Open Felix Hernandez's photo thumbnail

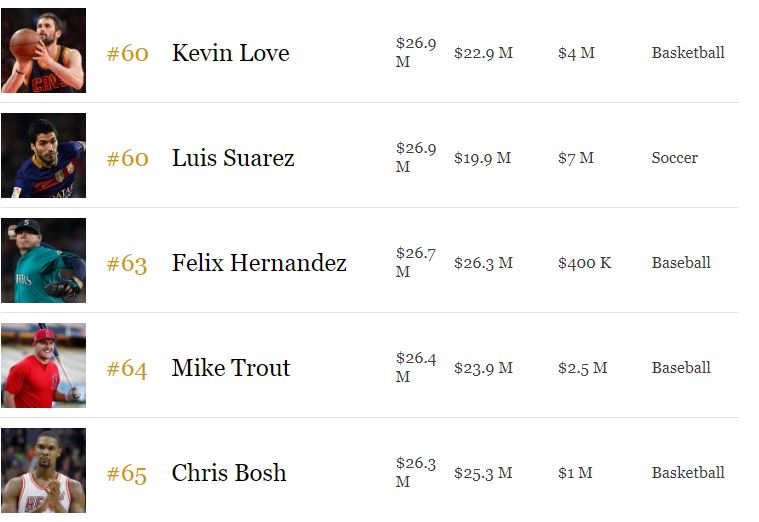pyautogui.click(x=44, y=261)
